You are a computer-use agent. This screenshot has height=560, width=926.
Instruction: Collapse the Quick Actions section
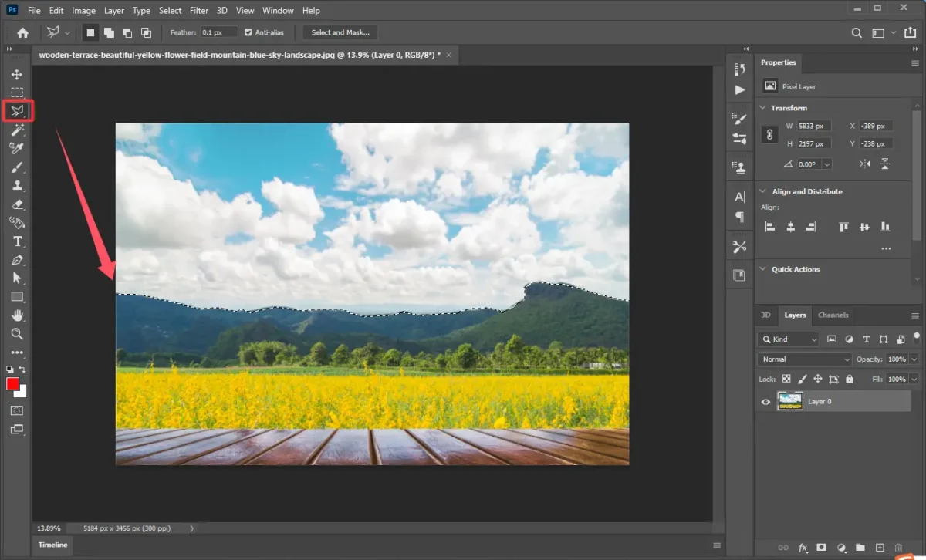(763, 269)
